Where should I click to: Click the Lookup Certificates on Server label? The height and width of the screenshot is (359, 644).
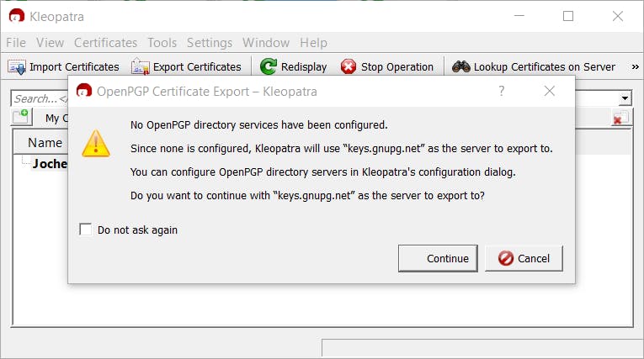[544, 67]
